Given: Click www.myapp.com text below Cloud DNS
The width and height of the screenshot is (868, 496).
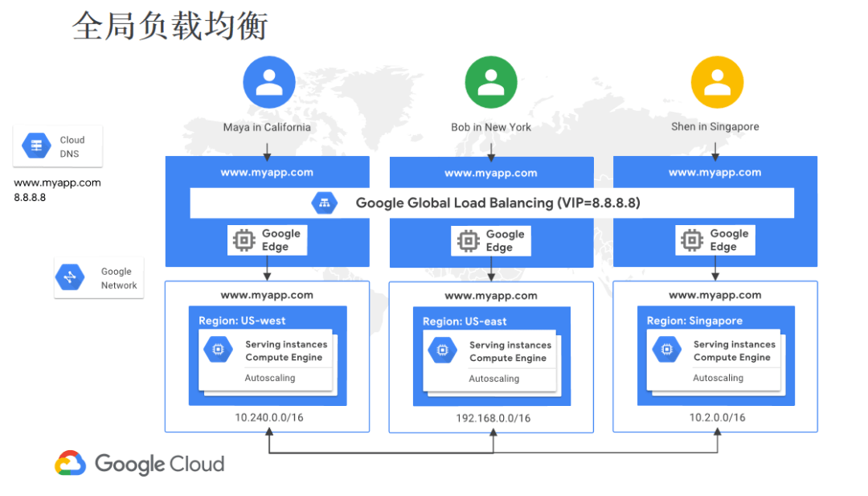Looking at the screenshot, I should (x=57, y=182).
